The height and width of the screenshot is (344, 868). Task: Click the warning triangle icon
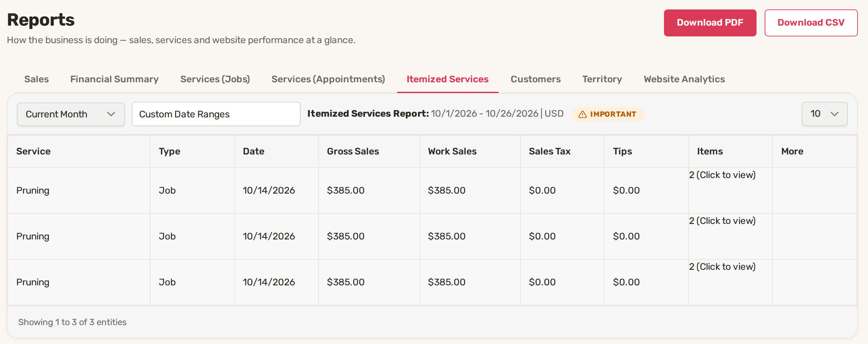click(583, 115)
